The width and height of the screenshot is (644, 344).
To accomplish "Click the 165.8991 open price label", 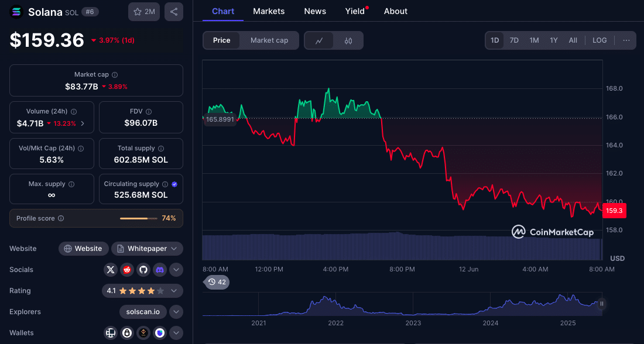I will tap(220, 119).
